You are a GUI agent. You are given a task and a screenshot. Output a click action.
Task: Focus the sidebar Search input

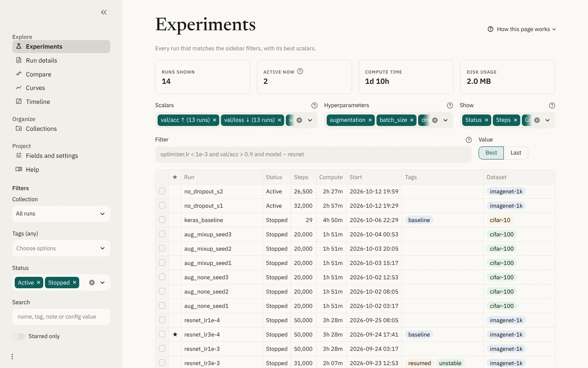(x=61, y=317)
